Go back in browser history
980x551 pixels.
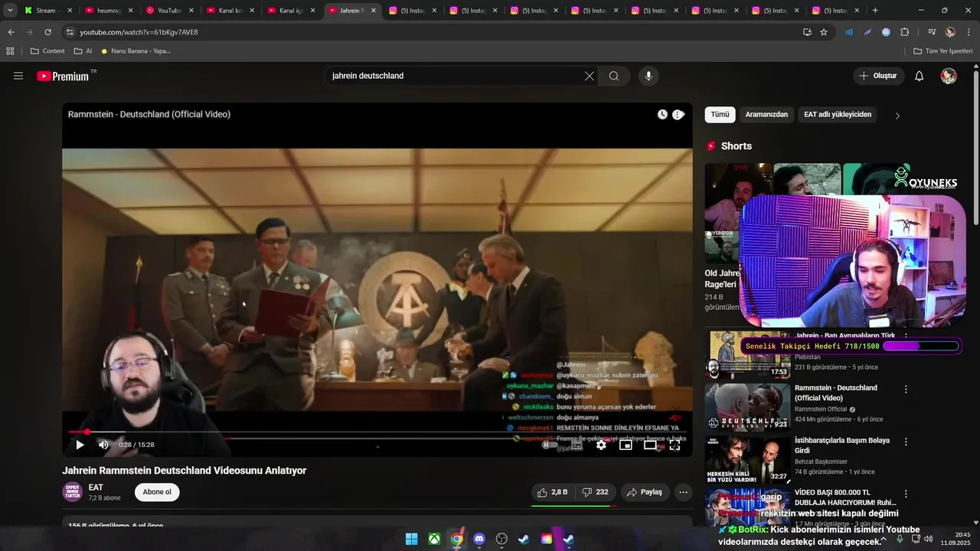click(x=11, y=32)
